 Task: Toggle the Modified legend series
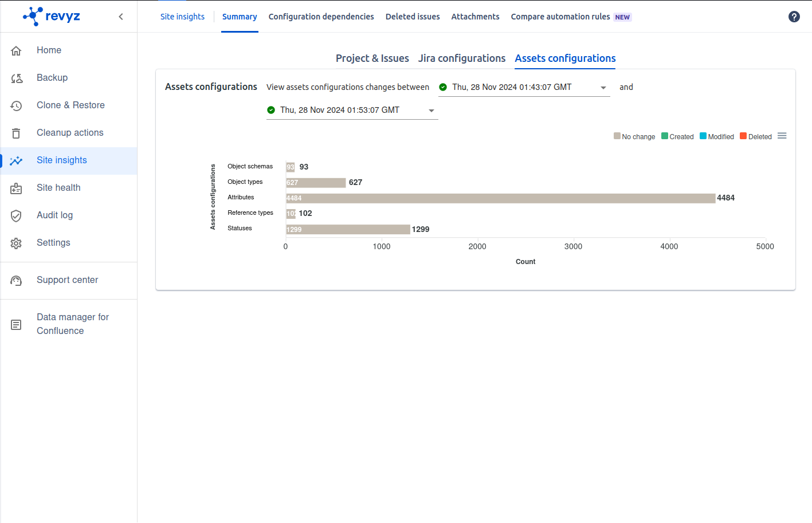717,136
